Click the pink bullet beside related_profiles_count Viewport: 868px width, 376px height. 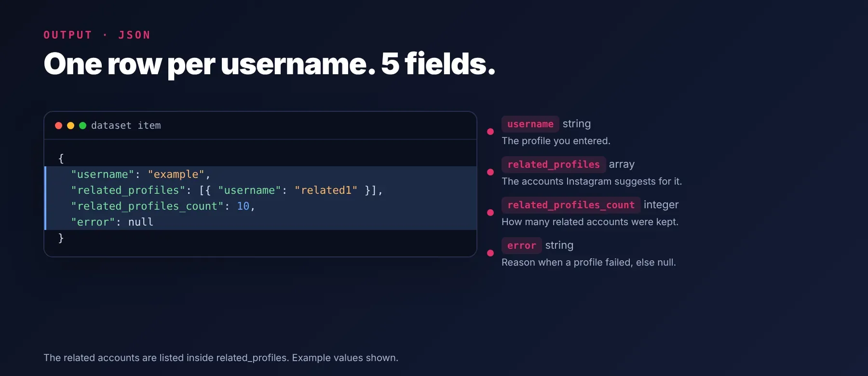click(490, 213)
